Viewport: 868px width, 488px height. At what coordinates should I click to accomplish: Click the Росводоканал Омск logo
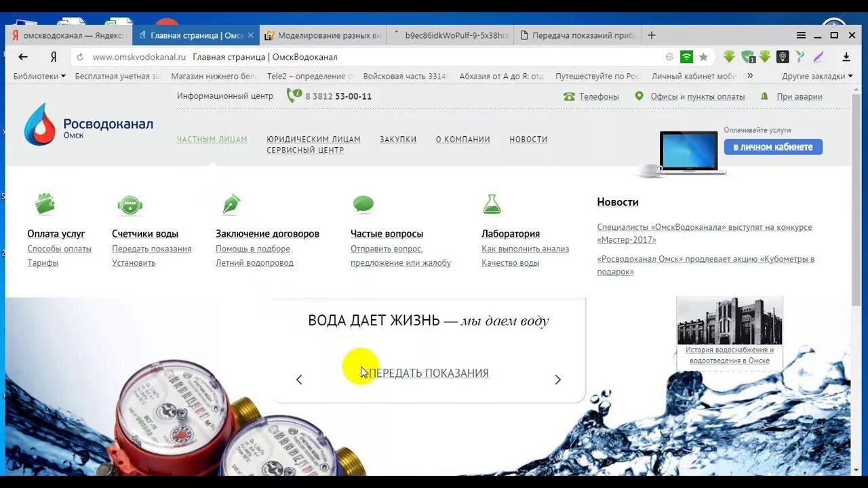[x=89, y=125]
